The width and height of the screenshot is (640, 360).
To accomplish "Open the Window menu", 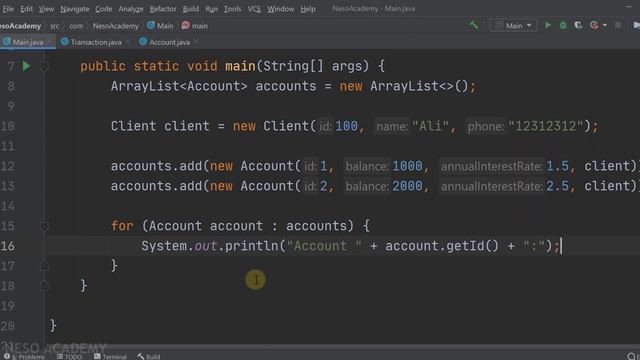I will pyautogui.click(x=280, y=9).
